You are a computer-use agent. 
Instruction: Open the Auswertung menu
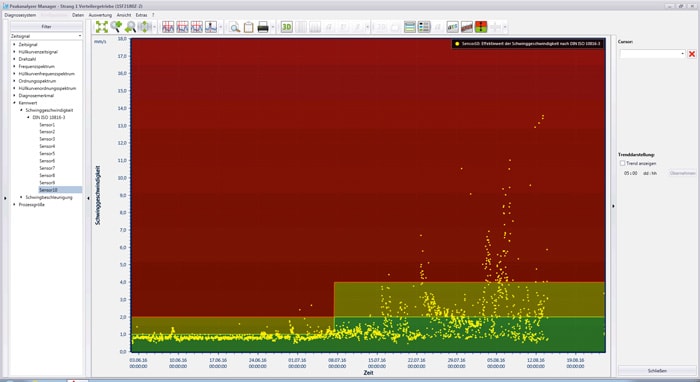pyautogui.click(x=100, y=15)
